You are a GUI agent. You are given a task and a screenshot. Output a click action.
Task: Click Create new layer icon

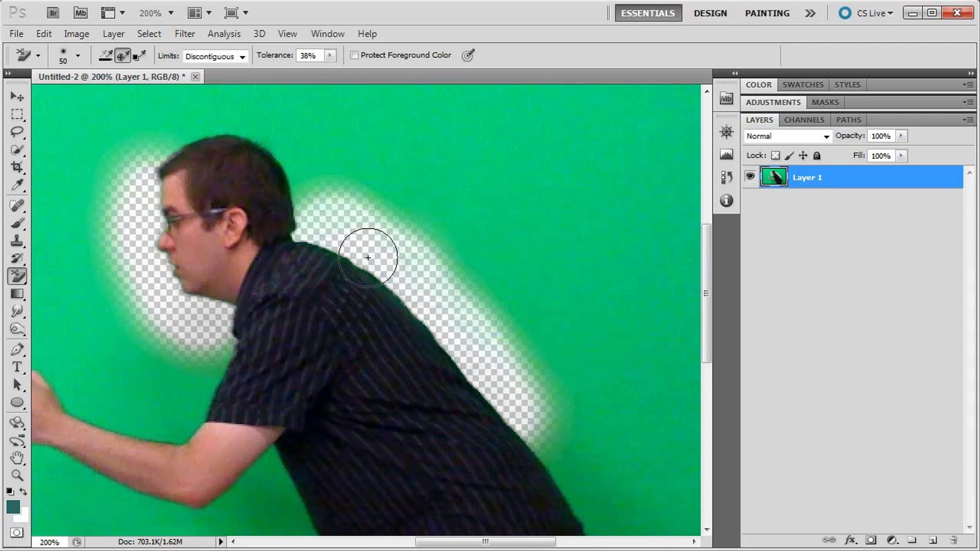pyautogui.click(x=933, y=540)
